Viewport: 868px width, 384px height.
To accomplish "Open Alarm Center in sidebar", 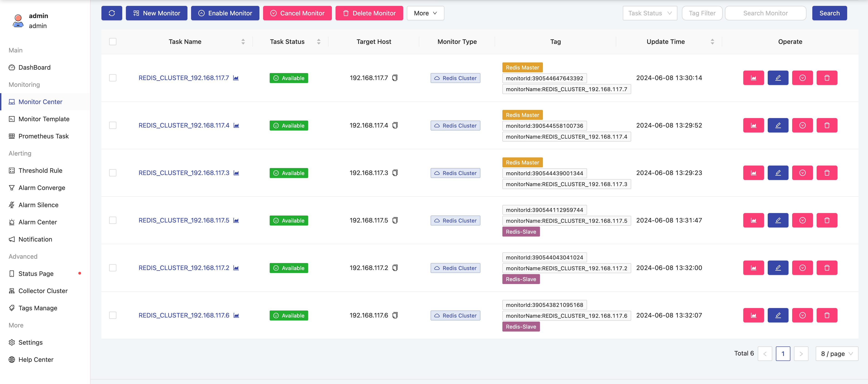I will (x=37, y=222).
